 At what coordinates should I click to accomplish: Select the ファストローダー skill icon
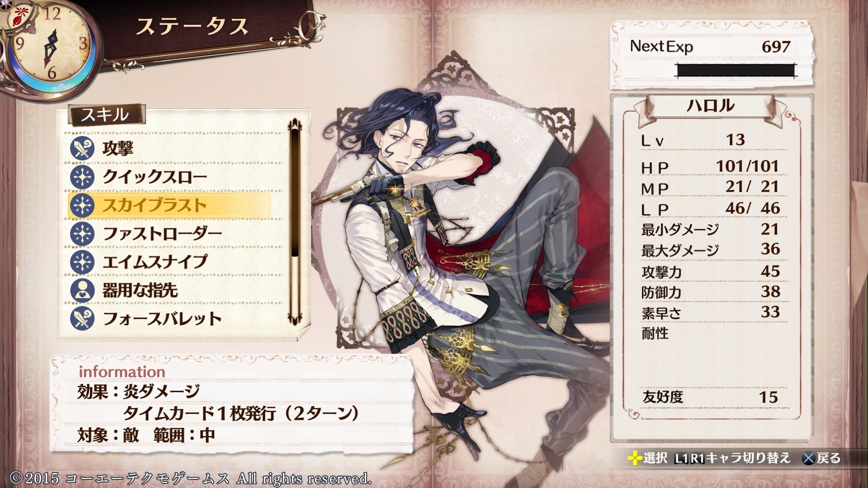82,234
